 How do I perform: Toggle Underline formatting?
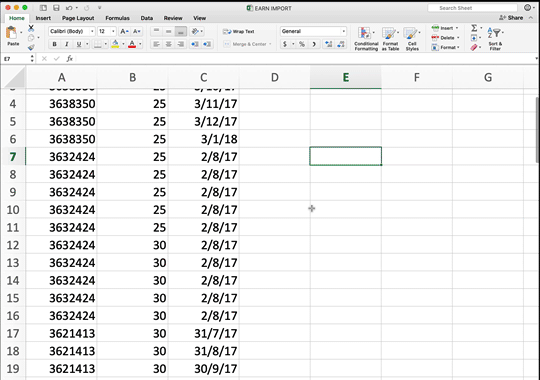pyautogui.click(x=79, y=44)
